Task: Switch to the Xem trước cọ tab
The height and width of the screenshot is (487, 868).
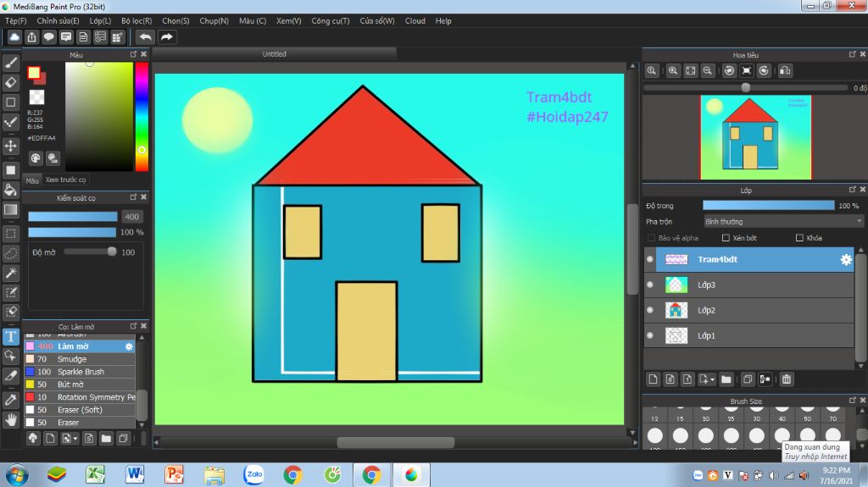Action: [65, 180]
